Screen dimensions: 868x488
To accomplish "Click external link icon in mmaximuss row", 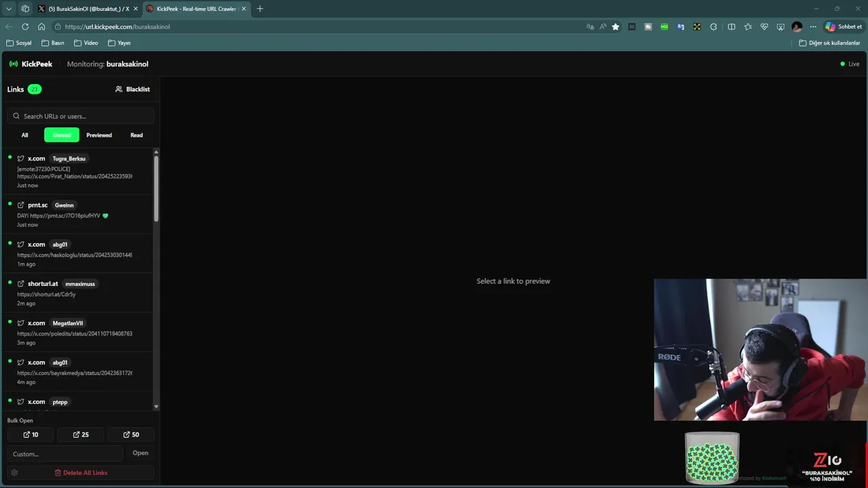I will [x=21, y=283].
